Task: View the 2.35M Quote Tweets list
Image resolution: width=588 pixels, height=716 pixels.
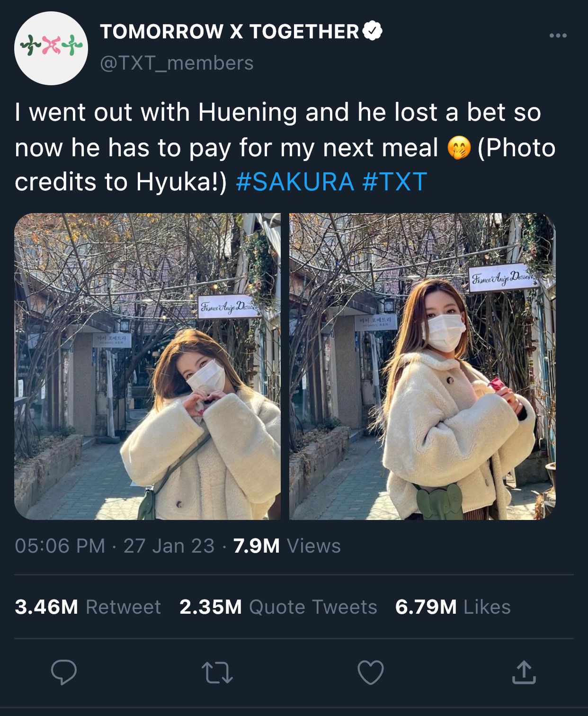Action: 278,607
